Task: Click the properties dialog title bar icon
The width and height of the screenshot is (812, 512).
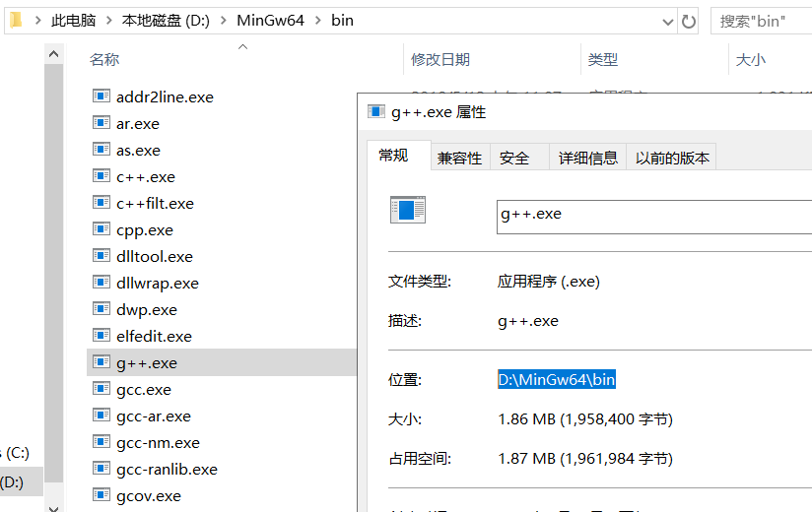Action: click(376, 111)
